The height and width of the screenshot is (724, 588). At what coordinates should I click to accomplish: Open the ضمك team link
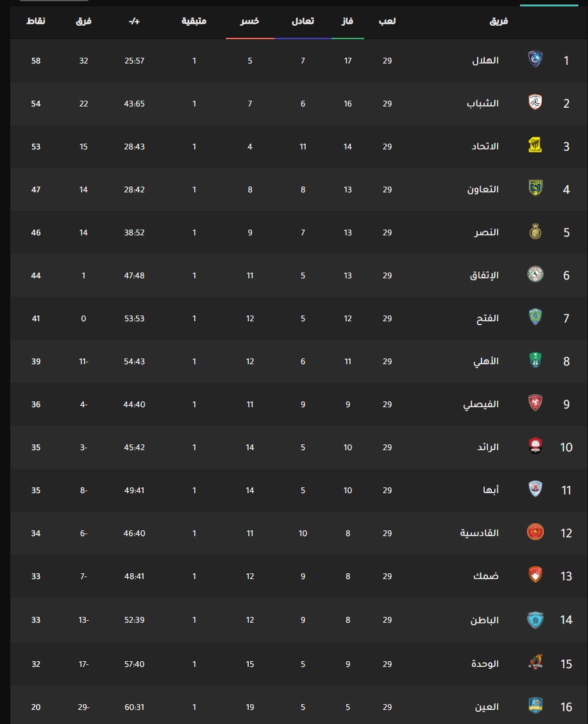click(x=486, y=577)
